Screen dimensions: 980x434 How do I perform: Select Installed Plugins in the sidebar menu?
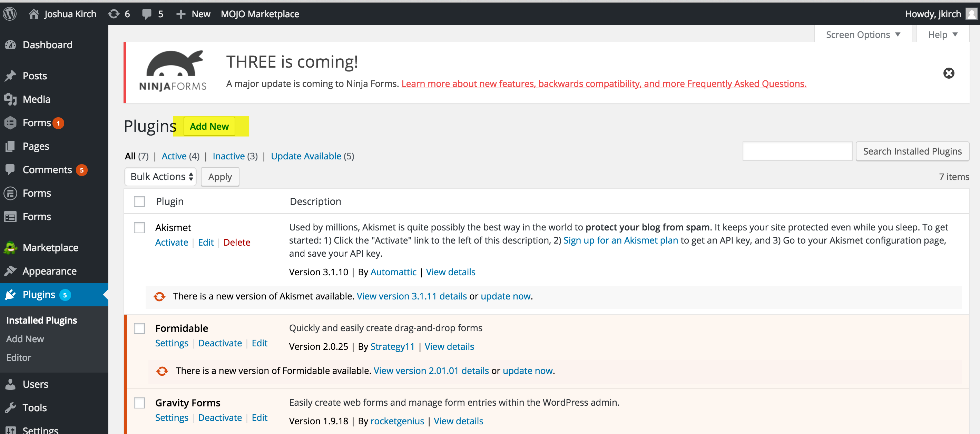(41, 320)
